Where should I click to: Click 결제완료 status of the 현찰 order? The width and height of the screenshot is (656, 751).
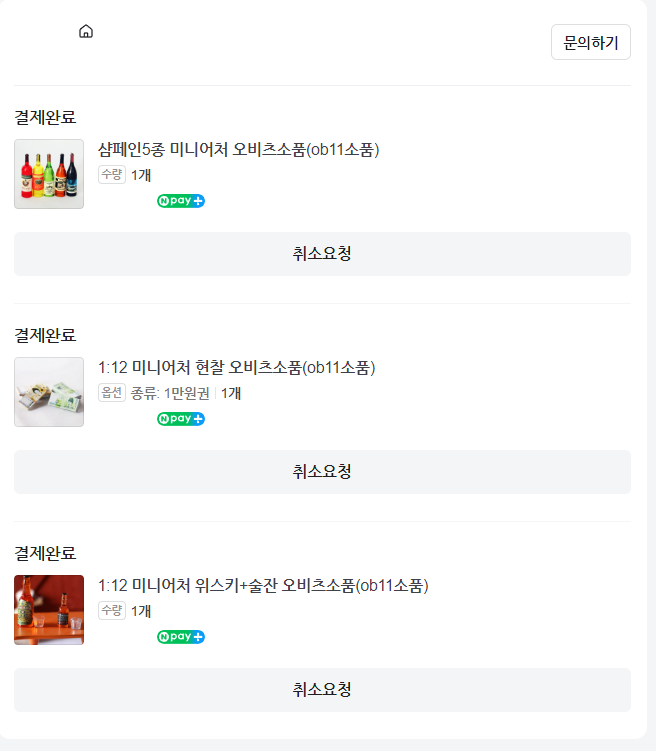(x=45, y=335)
